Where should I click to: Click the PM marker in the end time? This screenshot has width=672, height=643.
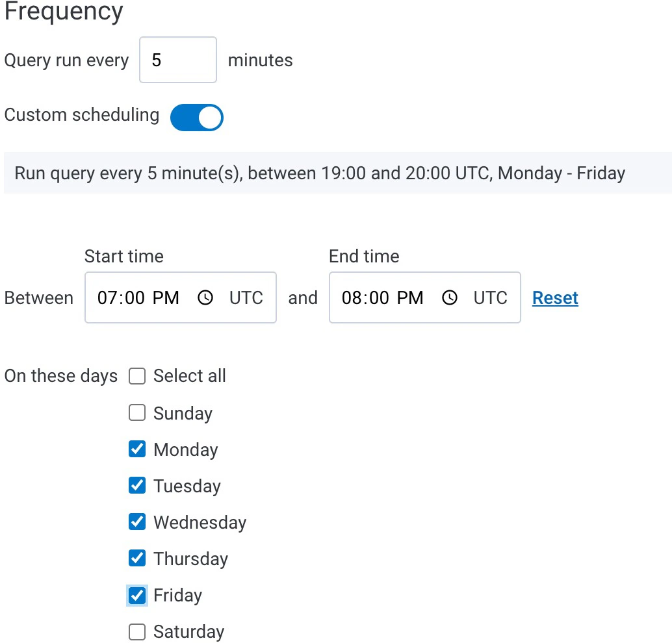pos(413,297)
